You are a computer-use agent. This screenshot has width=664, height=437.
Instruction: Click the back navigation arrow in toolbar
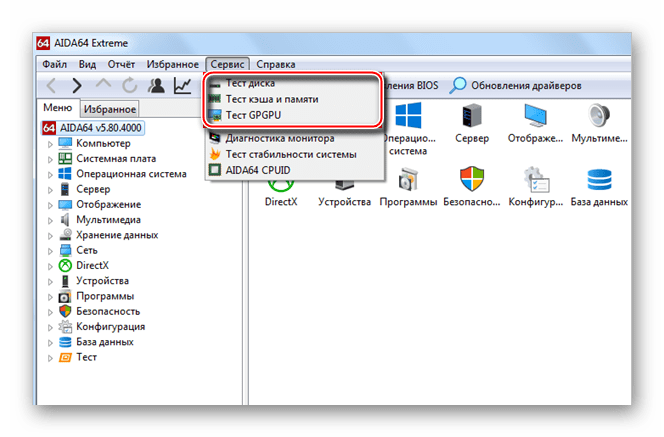[51, 86]
